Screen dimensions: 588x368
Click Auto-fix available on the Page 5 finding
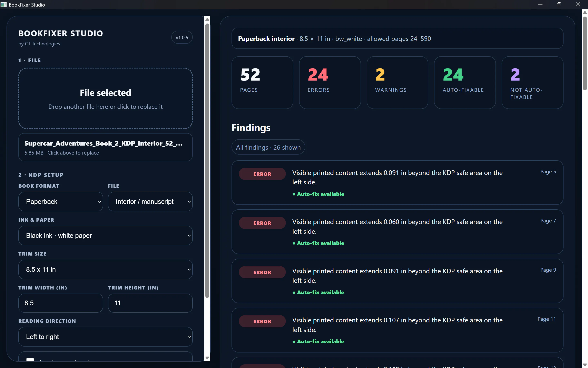click(x=318, y=194)
